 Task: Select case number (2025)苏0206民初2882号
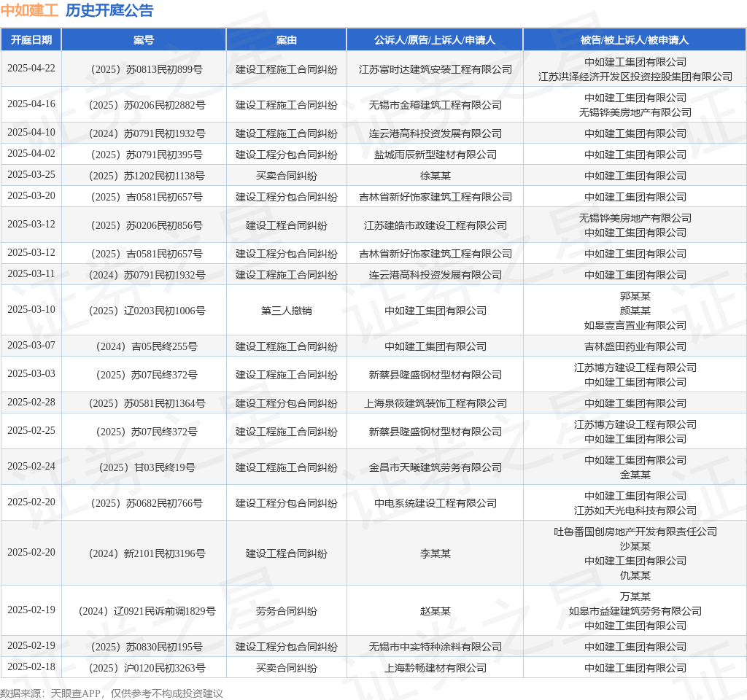coord(147,105)
